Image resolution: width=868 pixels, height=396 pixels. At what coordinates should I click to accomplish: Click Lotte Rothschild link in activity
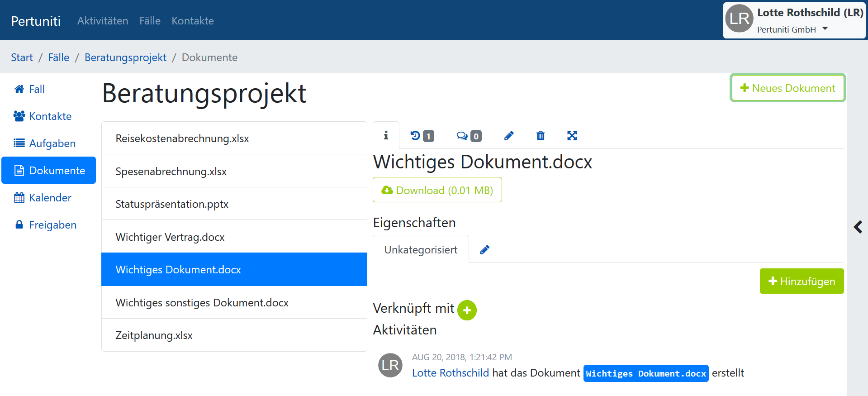tap(451, 373)
